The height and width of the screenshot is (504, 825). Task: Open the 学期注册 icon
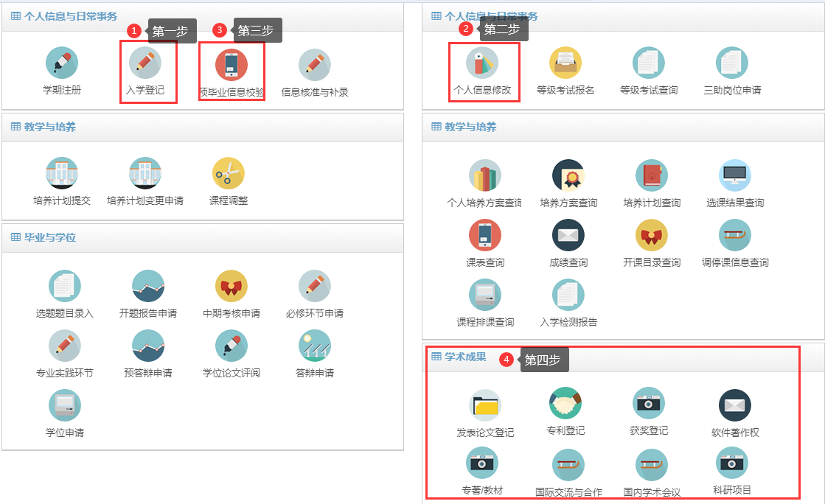(x=62, y=63)
